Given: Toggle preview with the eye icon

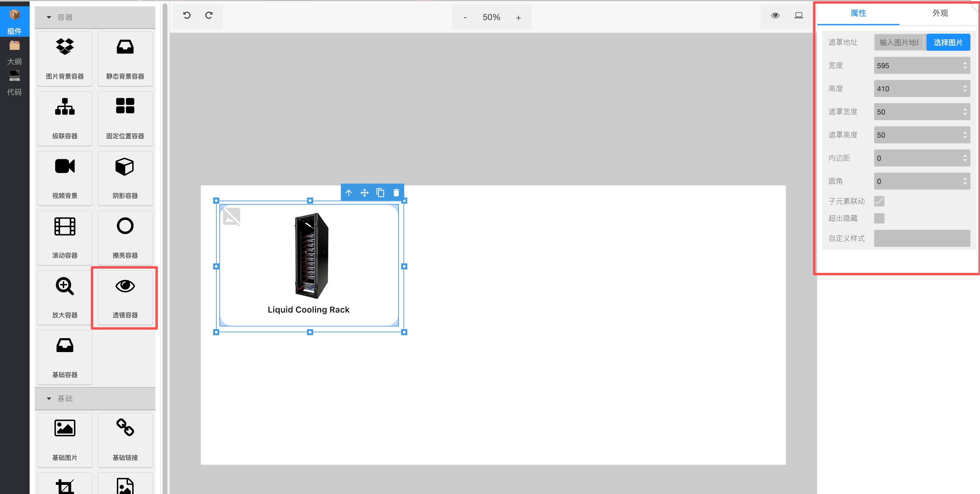Looking at the screenshot, I should pyautogui.click(x=775, y=16).
